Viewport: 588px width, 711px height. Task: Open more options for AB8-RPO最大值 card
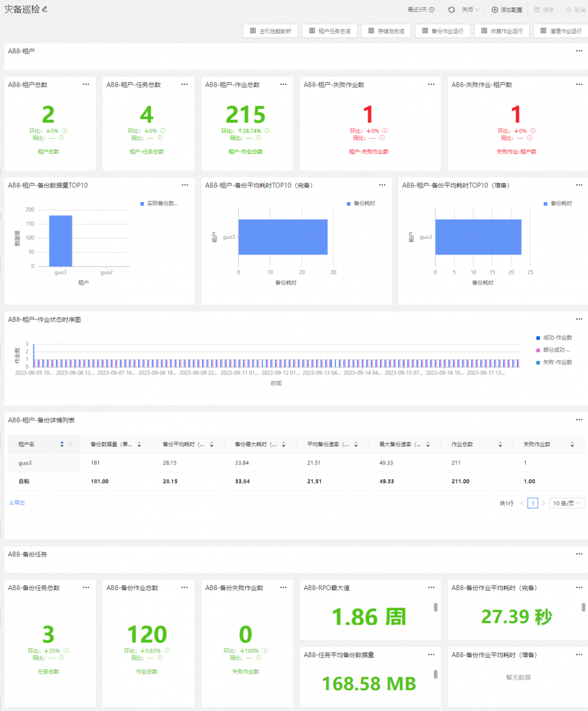click(432, 588)
